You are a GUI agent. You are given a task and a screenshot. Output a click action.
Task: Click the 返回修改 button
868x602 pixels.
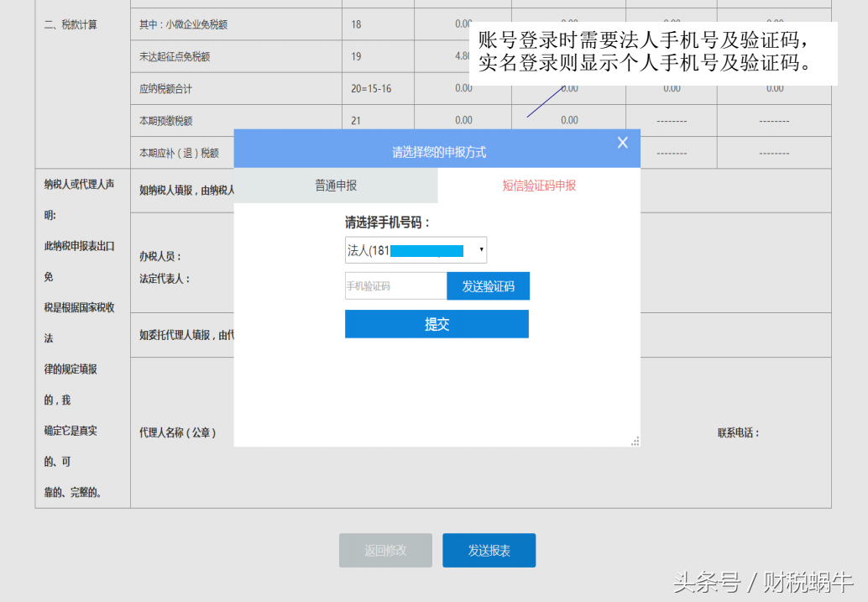click(384, 550)
